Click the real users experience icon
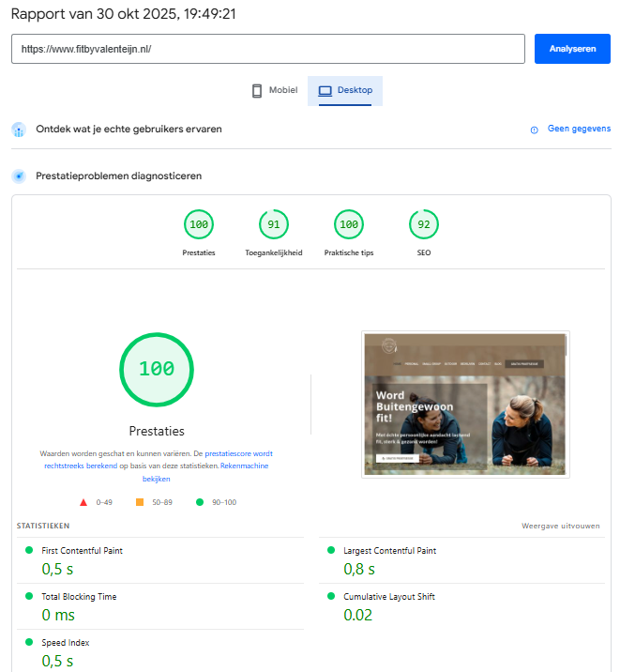 click(19, 130)
